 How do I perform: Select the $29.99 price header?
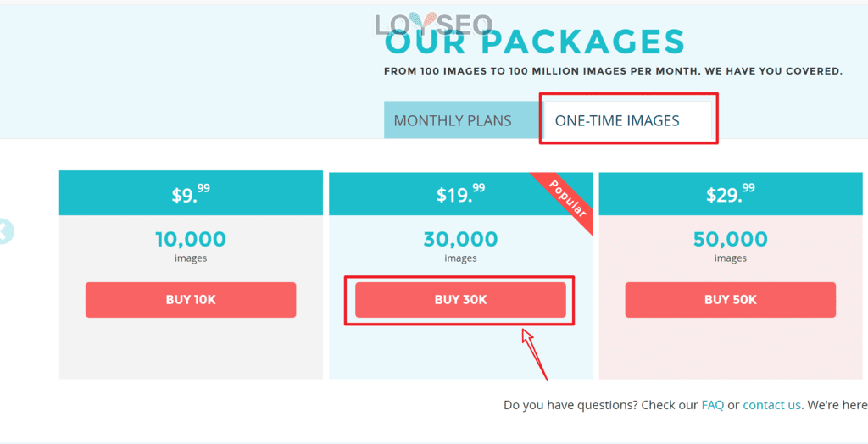tap(731, 194)
